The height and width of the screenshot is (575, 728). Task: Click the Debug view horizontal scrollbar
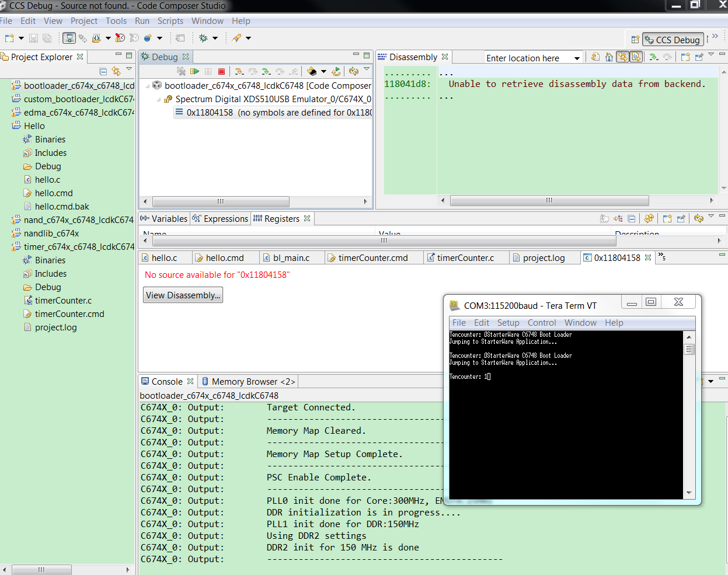[x=221, y=201]
